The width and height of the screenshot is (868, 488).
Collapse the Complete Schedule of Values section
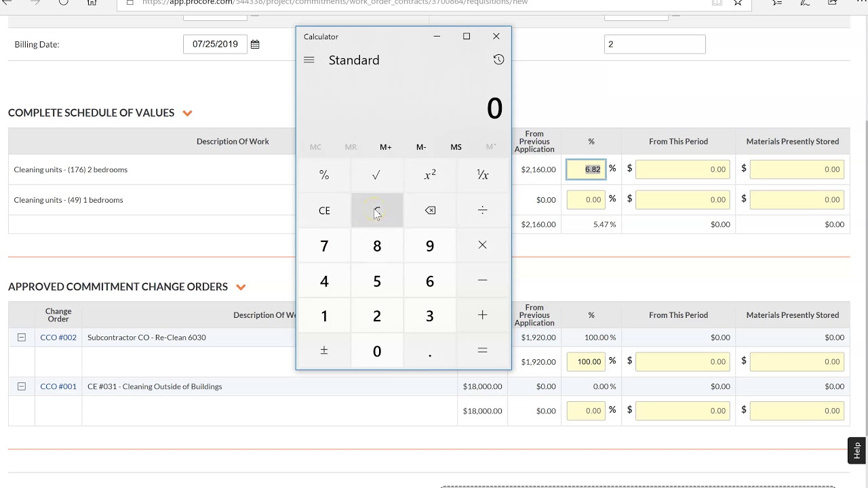coord(188,113)
